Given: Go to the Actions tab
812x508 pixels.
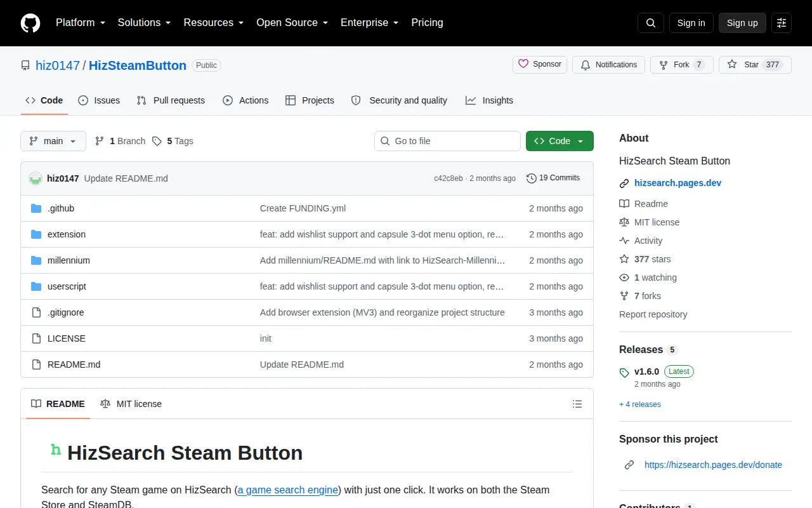Looking at the screenshot, I should [246, 100].
